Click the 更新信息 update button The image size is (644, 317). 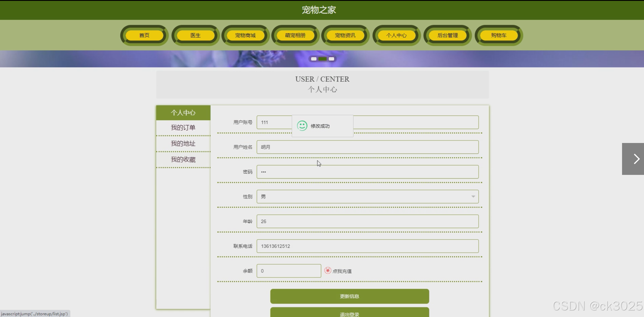coord(350,296)
